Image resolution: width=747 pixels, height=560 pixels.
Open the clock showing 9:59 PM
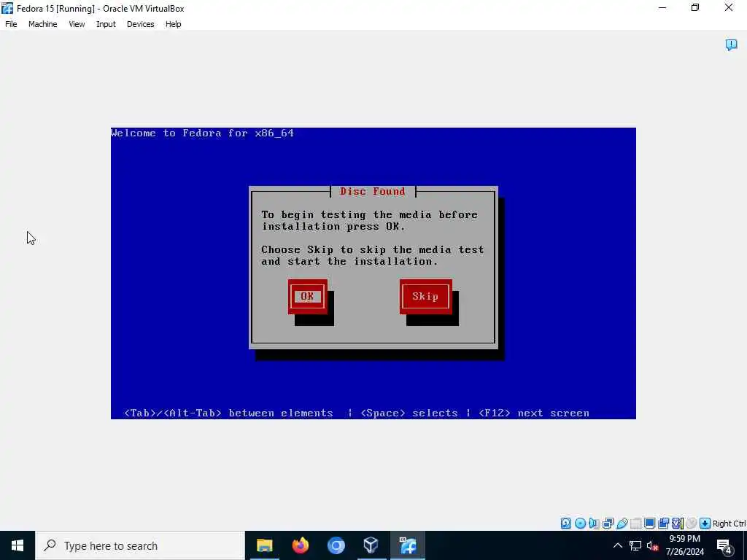tap(684, 545)
